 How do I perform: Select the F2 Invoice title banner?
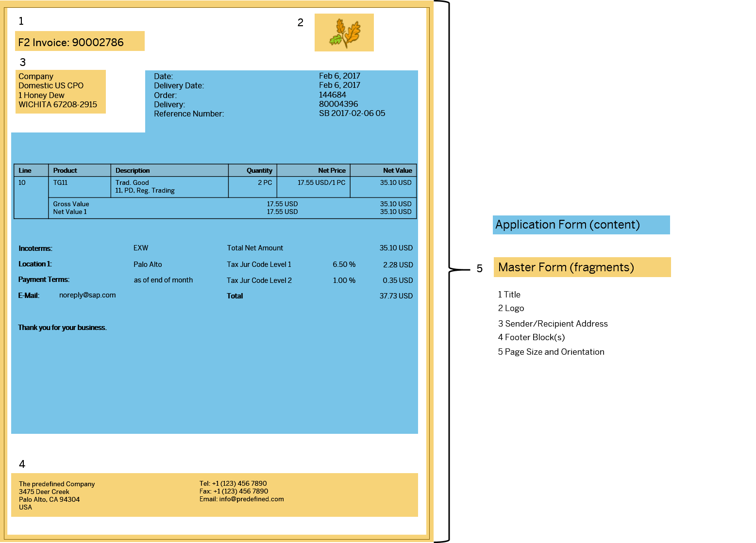pos(79,42)
